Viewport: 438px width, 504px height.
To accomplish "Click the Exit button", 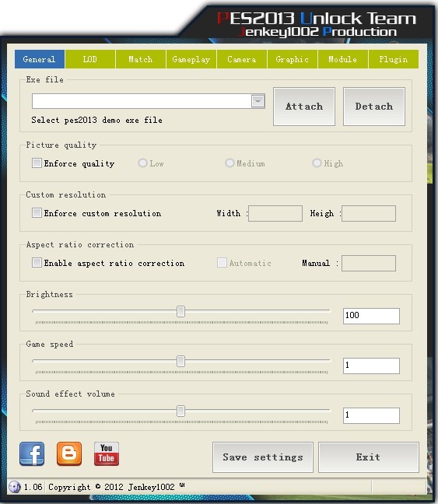I will coord(369,457).
